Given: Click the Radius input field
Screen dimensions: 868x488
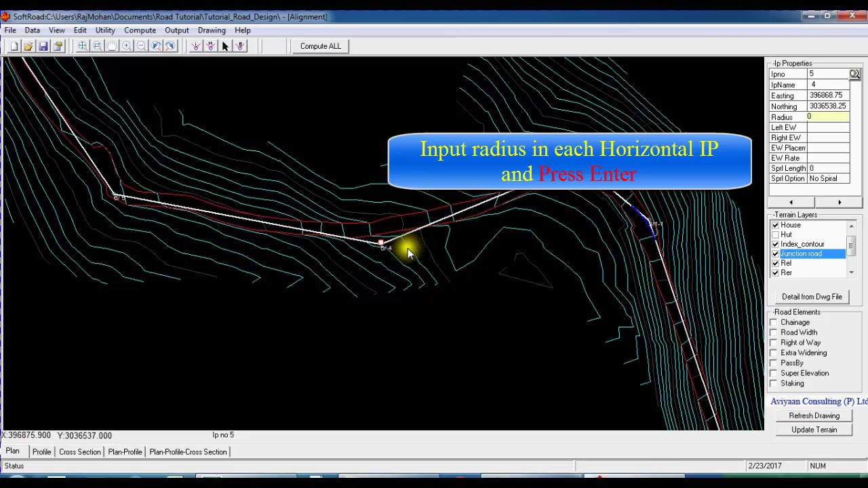Looking at the screenshot, I should point(828,117).
